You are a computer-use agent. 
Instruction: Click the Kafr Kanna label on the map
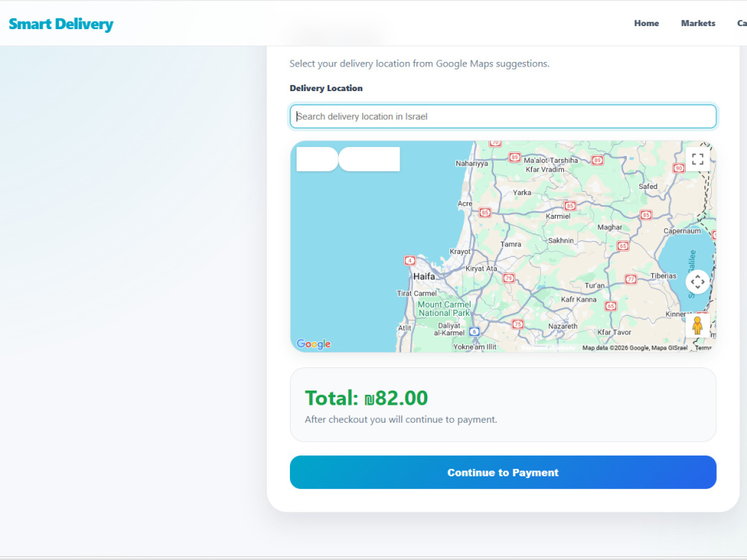(x=579, y=299)
